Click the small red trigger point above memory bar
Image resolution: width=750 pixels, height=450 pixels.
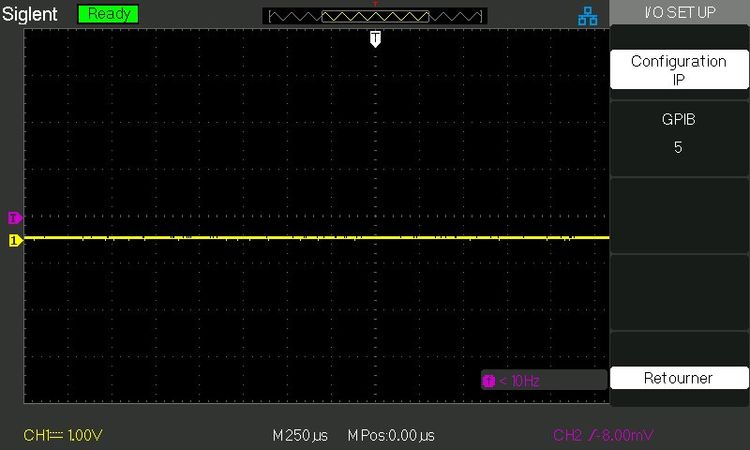[x=375, y=3]
